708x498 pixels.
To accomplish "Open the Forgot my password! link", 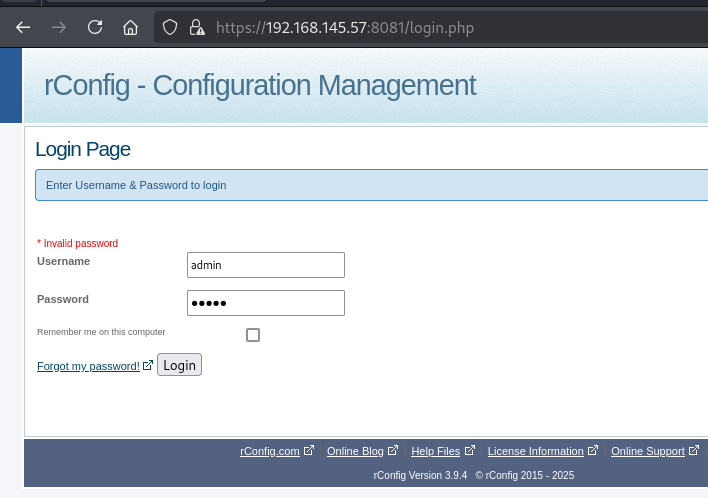I will [88, 366].
